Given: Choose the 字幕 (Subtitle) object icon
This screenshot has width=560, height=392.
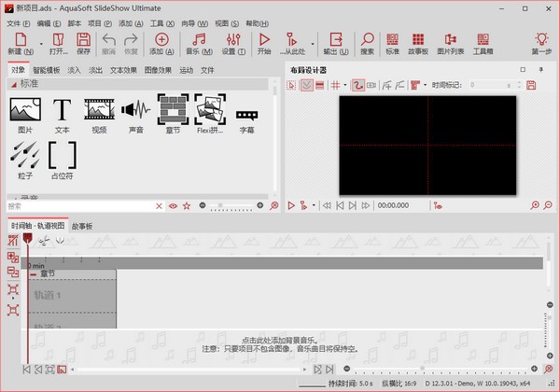Looking at the screenshot, I should click(x=247, y=115).
